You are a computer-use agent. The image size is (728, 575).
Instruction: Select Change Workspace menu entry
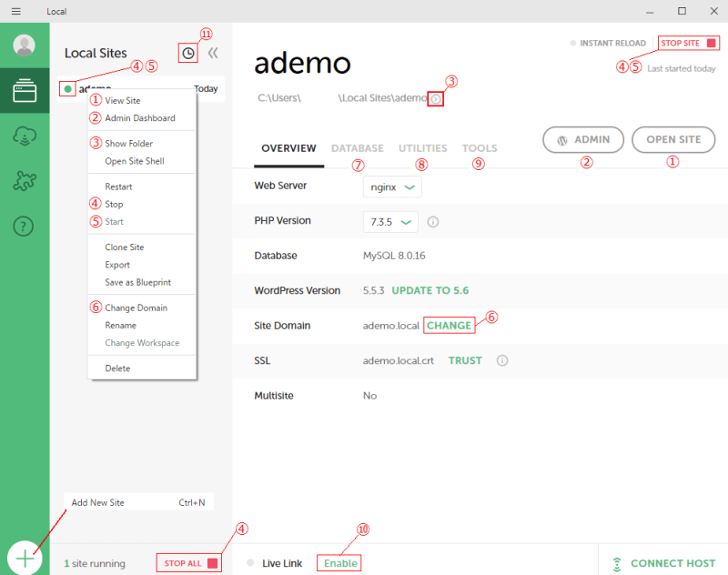point(142,343)
